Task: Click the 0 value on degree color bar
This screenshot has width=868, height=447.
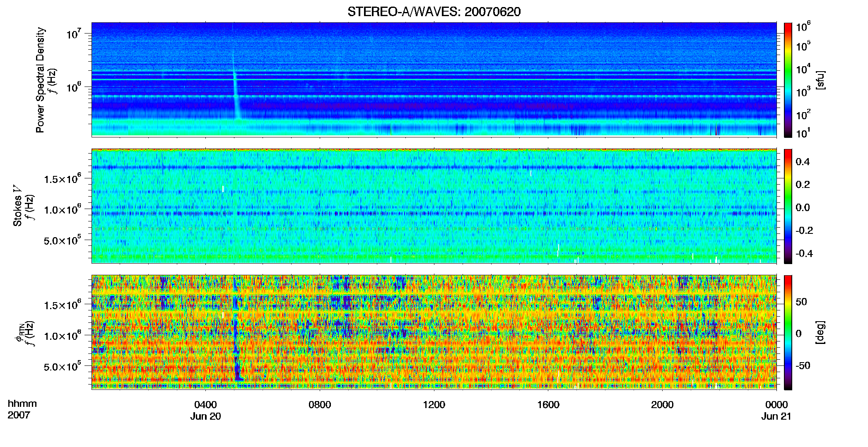Action: 798,334
